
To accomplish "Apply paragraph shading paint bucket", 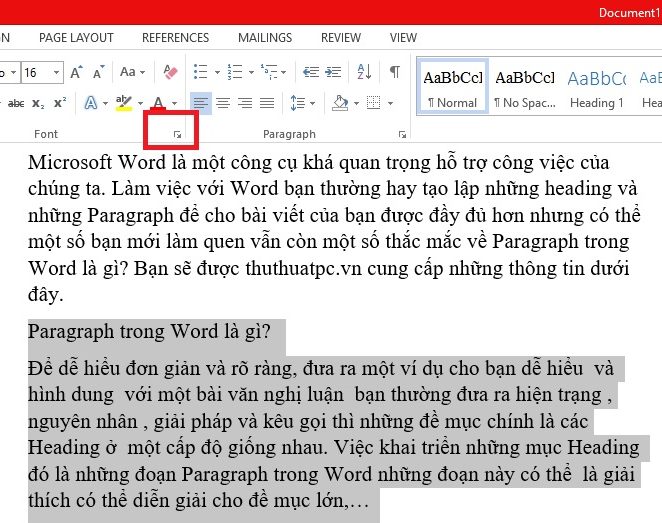I will tap(340, 103).
